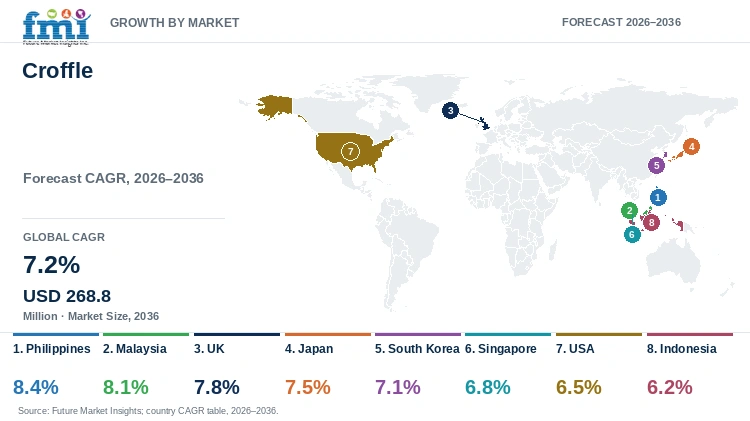Image resolution: width=750 pixels, height=421 pixels.
Task: Click the 'USD 268.8' market size value
Action: pyautogui.click(x=67, y=296)
